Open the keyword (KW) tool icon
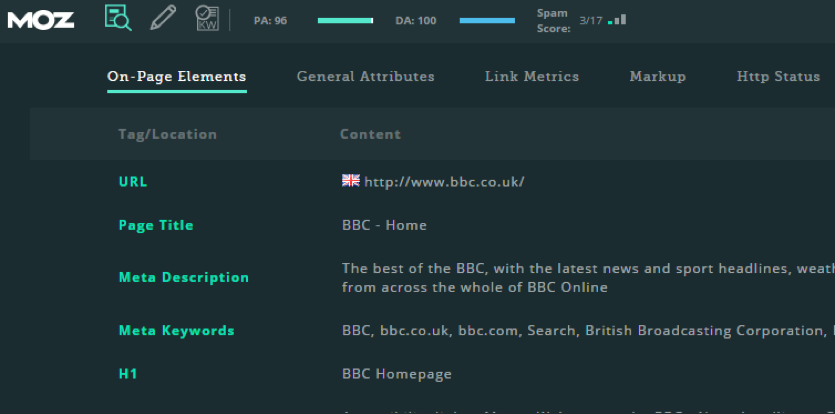 (207, 18)
